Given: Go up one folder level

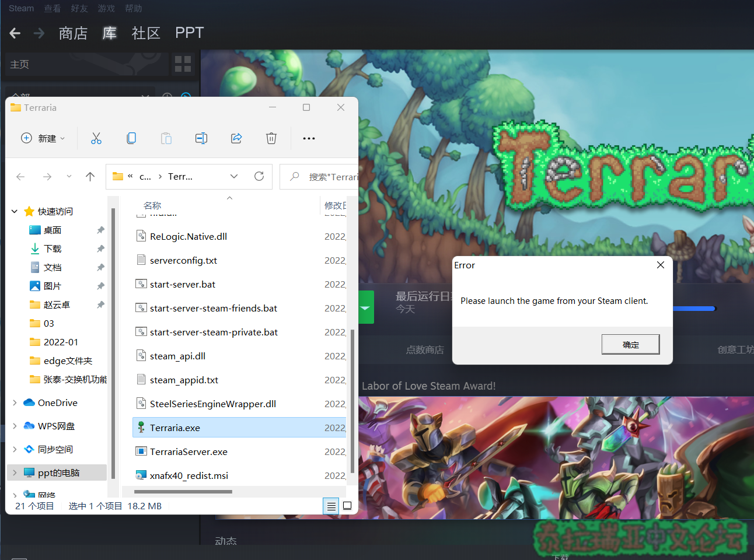Looking at the screenshot, I should click(x=90, y=176).
